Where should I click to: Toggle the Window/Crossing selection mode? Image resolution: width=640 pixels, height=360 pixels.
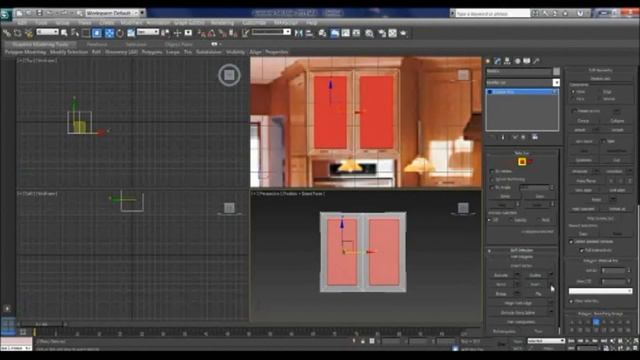[x=97, y=33]
